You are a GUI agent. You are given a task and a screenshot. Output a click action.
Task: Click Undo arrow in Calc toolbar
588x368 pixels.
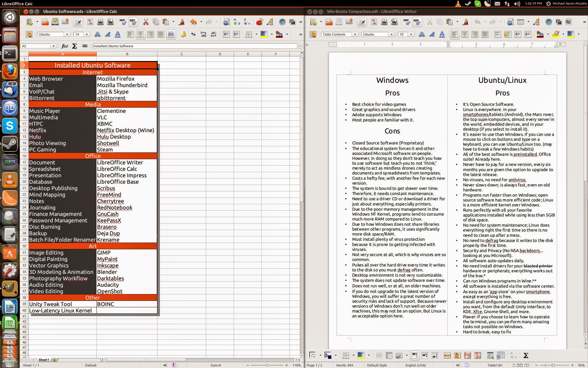pos(193,22)
